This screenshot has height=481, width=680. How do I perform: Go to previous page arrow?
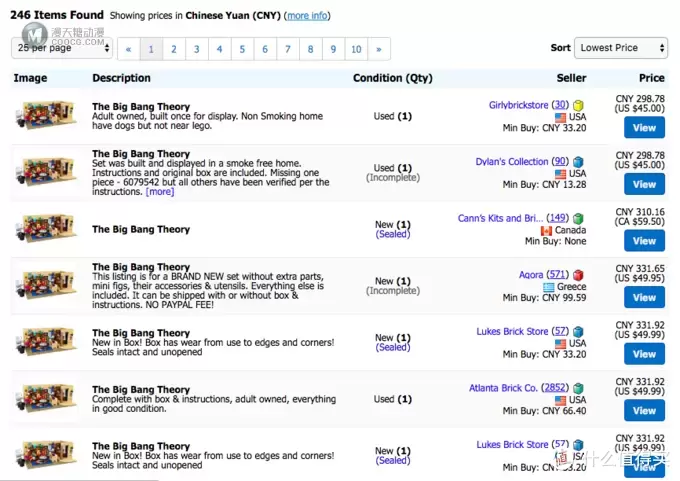point(129,49)
